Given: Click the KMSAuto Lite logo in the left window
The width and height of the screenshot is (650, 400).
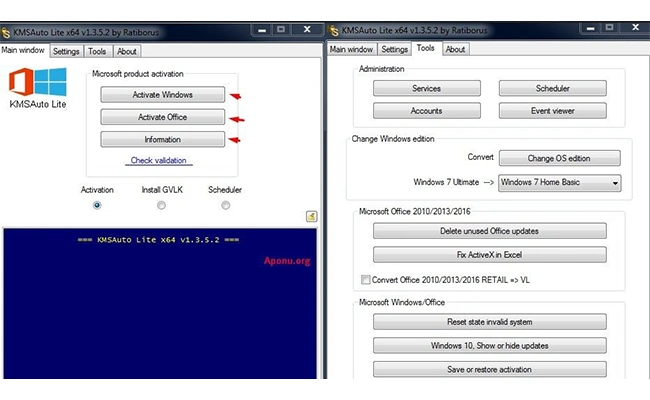Looking at the screenshot, I should [38, 88].
